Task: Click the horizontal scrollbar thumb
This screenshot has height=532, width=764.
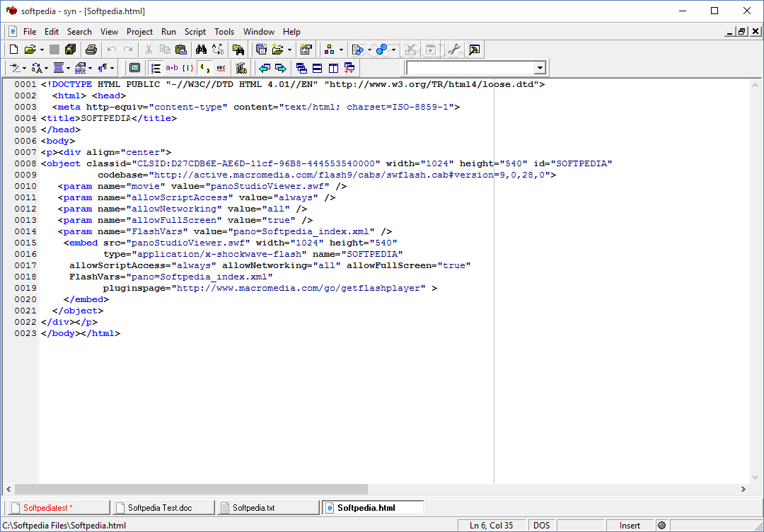Action: [191, 489]
